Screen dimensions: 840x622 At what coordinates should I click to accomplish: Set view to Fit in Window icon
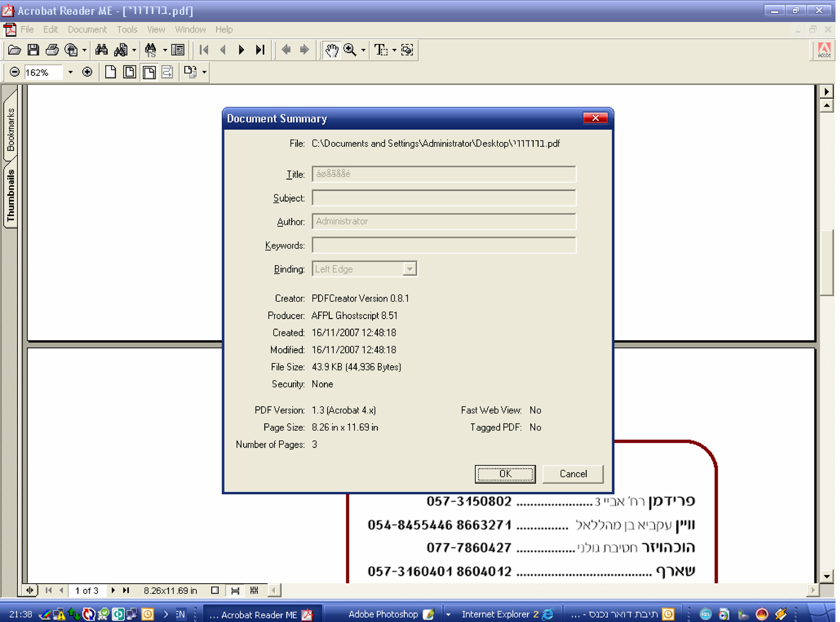click(129, 72)
